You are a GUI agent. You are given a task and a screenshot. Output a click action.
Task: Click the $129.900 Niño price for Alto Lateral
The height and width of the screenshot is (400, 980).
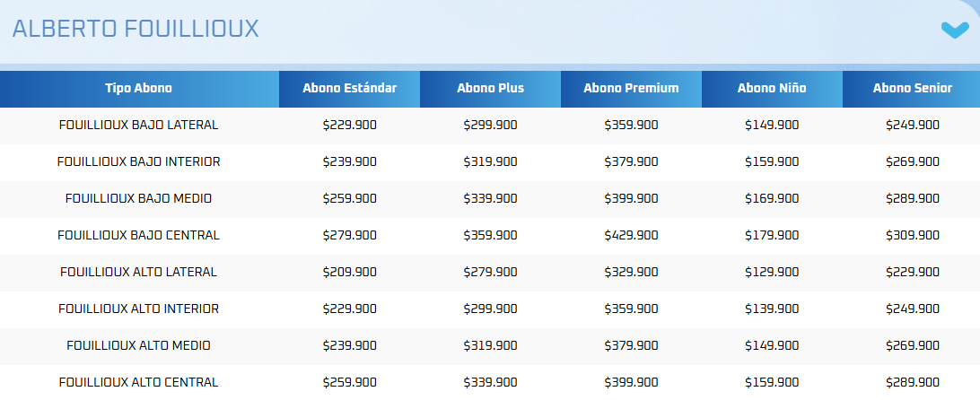click(x=772, y=272)
